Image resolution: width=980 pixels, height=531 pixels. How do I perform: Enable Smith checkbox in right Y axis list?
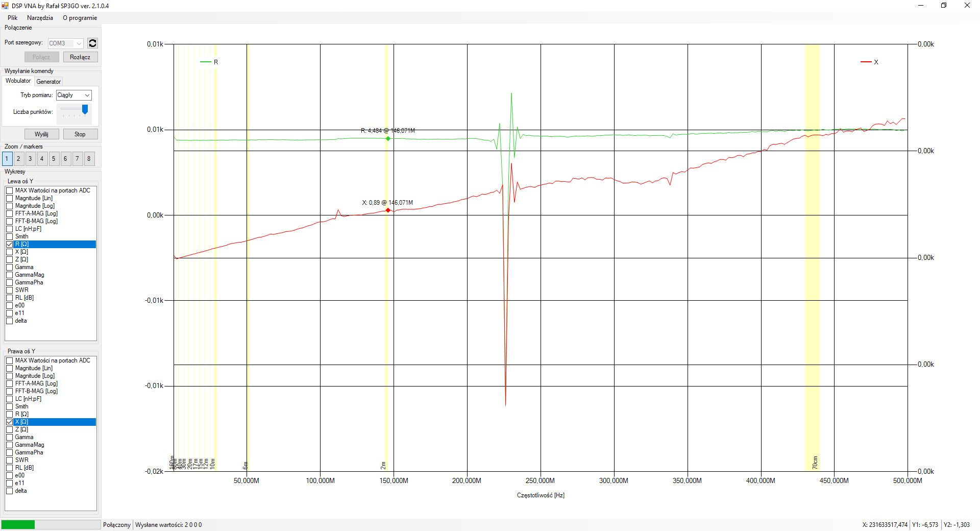tap(10, 406)
